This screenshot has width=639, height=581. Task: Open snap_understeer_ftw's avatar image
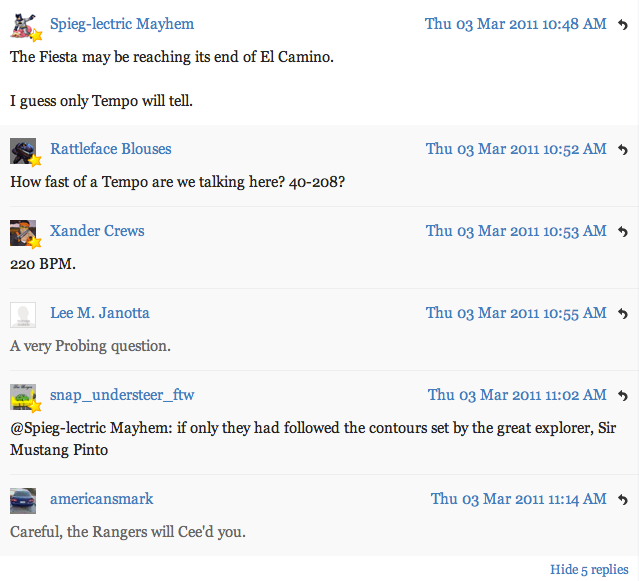[x=23, y=397]
